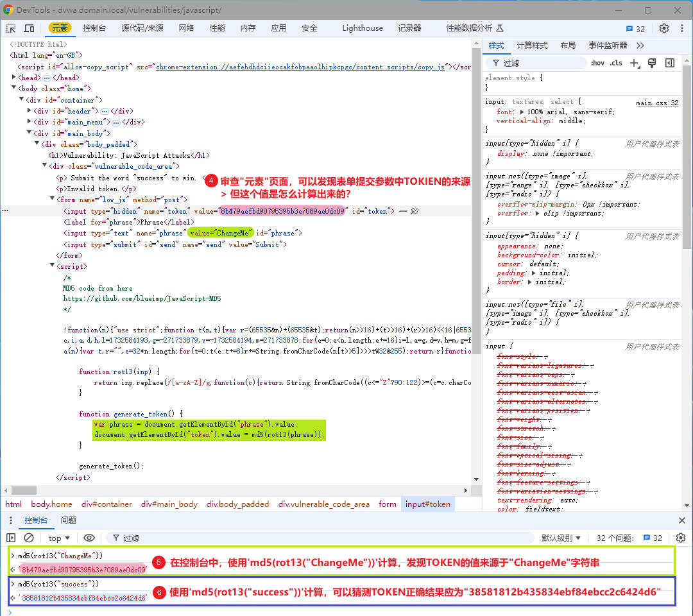
Task: Toggle the device toolbar icon
Action: point(29,28)
